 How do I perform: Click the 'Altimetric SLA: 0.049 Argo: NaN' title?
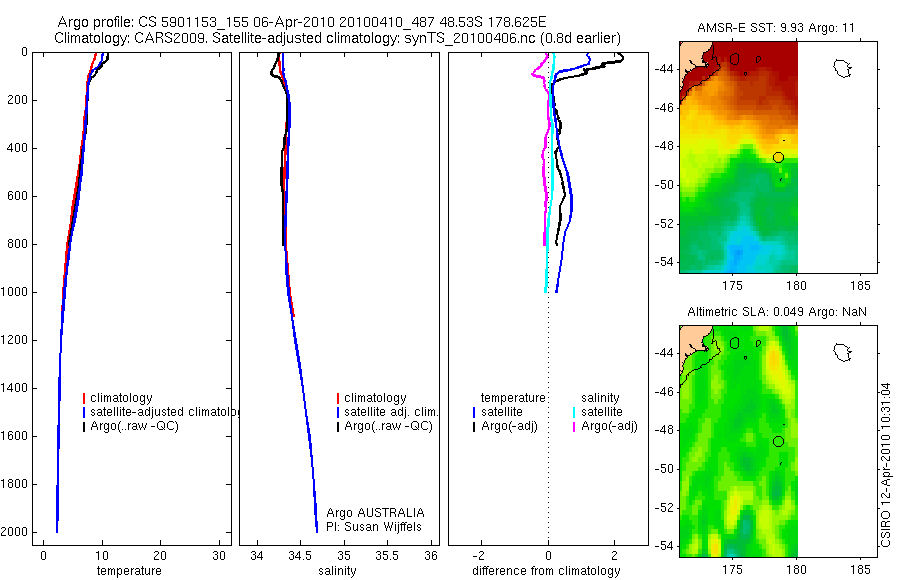[777, 312]
